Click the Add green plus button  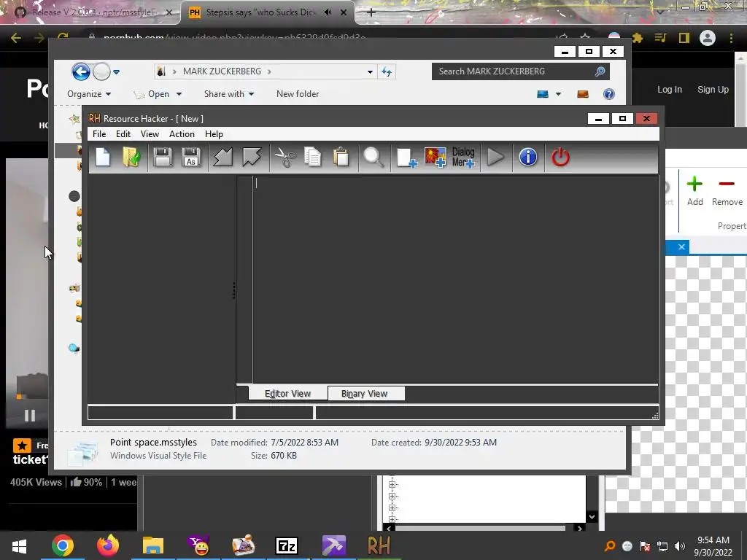[694, 191]
